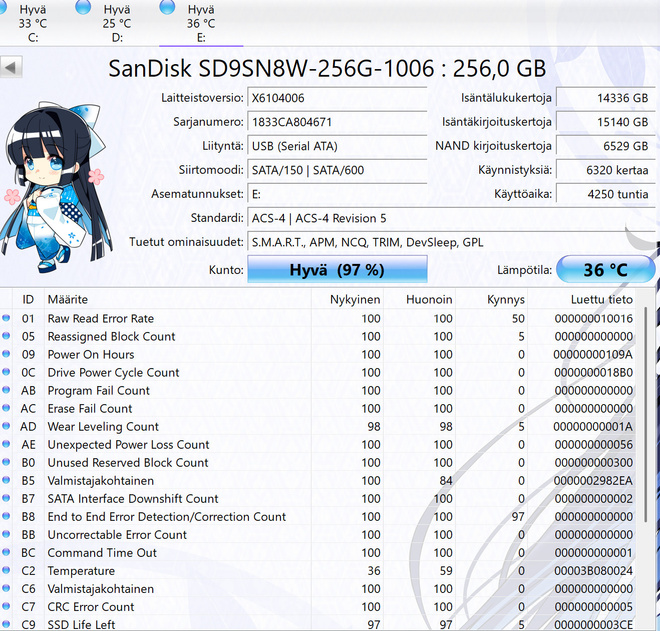This screenshot has width=660, height=631.
Task: Click the status orb of Raw Read Error Rate
Action: [x=6, y=318]
